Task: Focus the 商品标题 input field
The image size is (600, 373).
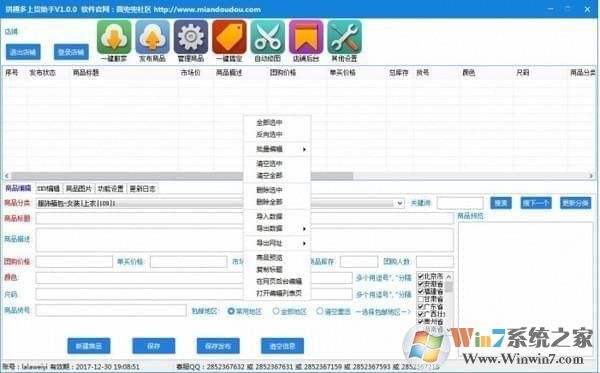Action: [245, 218]
